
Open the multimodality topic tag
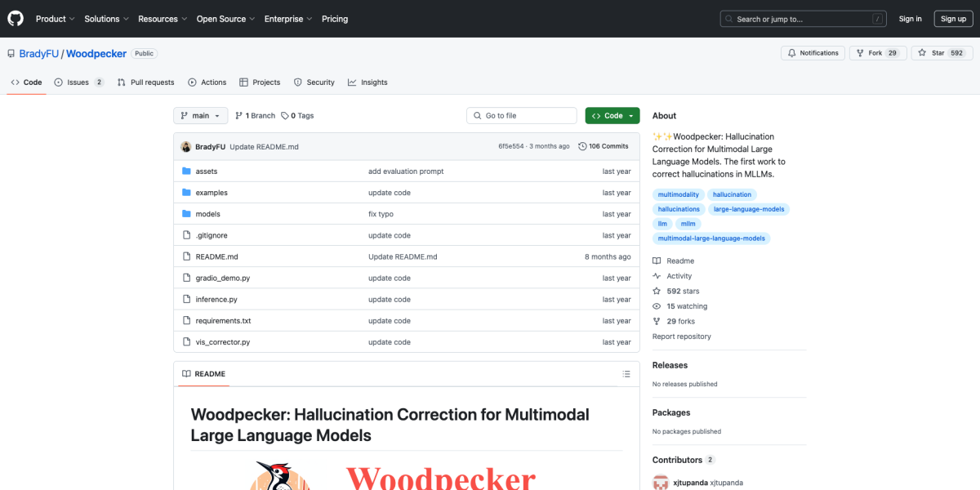coord(678,194)
